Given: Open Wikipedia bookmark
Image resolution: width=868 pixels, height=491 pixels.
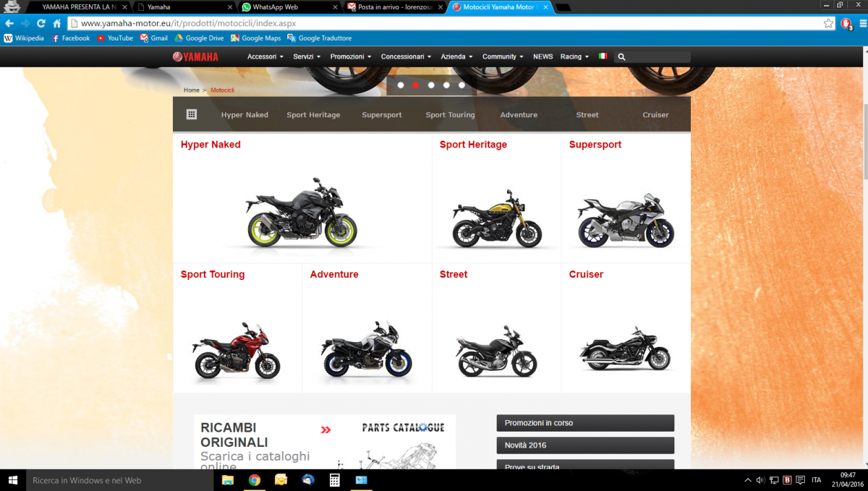Looking at the screenshot, I should tap(24, 38).
